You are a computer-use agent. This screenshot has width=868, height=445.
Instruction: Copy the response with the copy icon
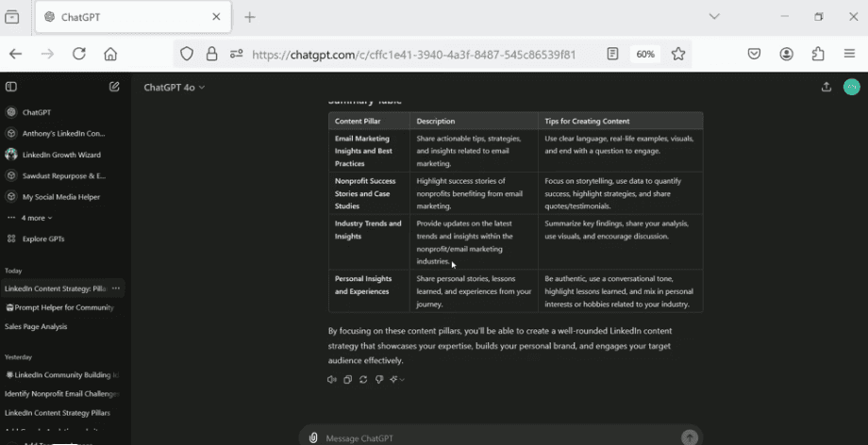point(347,380)
